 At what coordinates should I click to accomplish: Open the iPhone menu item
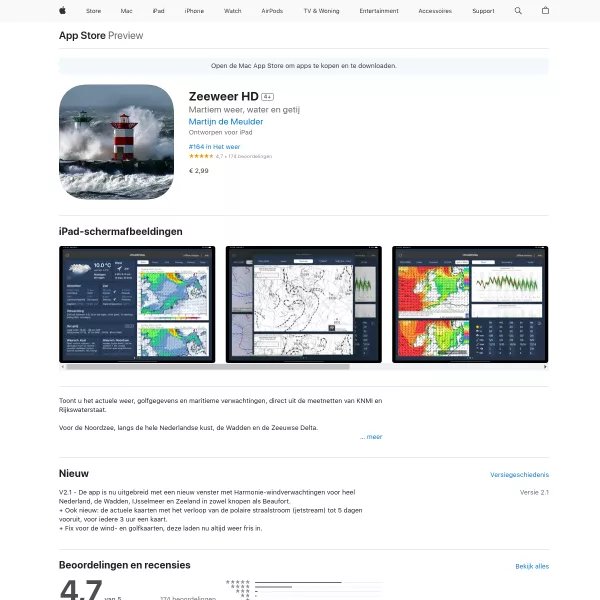[194, 11]
